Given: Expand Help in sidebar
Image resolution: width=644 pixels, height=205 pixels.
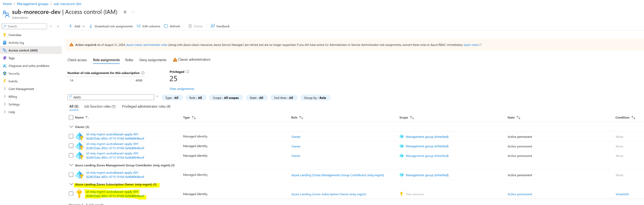Looking at the screenshot, I should 5,112.
